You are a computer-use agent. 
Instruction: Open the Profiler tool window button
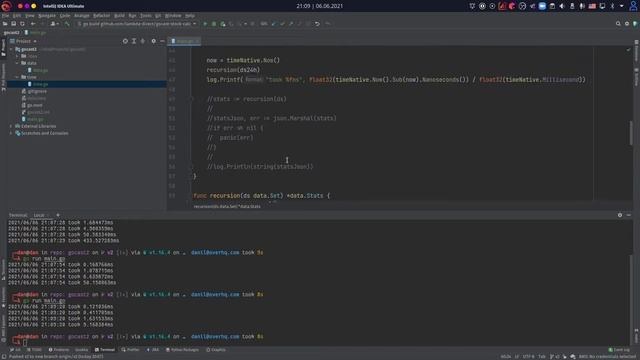point(131,350)
